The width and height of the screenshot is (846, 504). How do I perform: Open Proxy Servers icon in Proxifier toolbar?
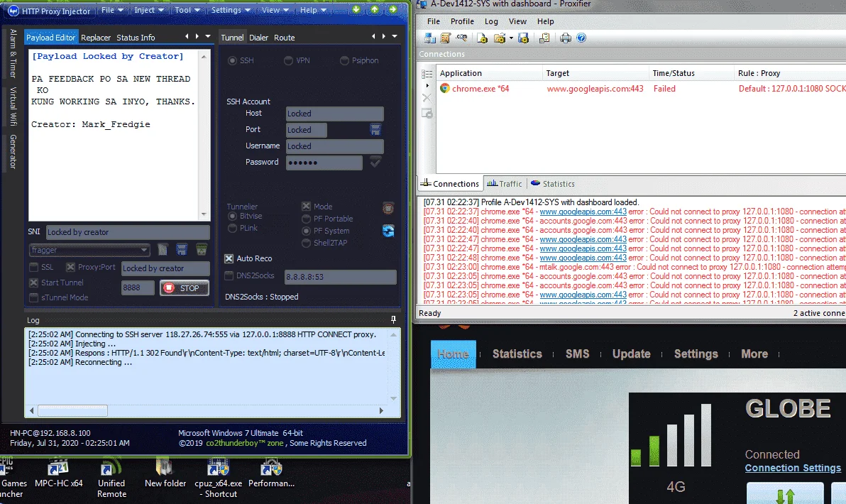[x=430, y=38]
